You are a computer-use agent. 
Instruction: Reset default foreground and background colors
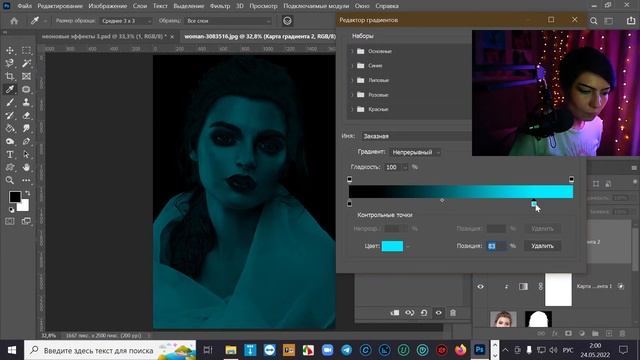click(11, 210)
